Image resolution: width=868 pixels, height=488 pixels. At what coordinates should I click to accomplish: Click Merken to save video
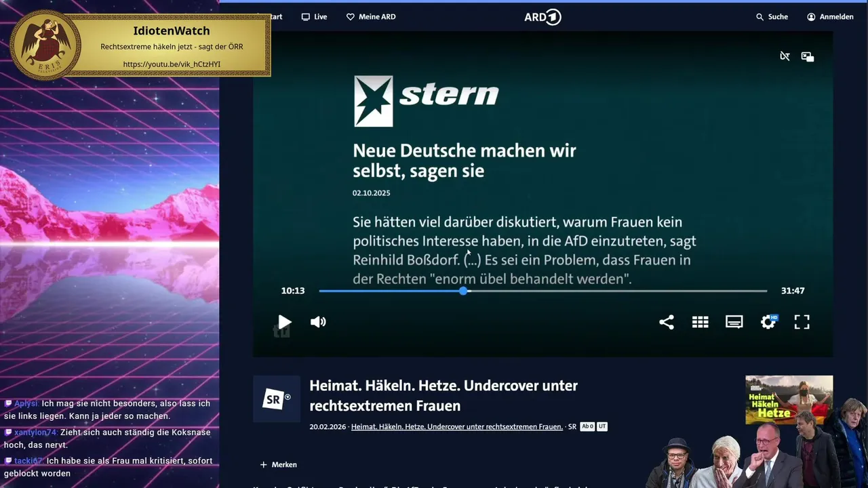click(x=279, y=465)
